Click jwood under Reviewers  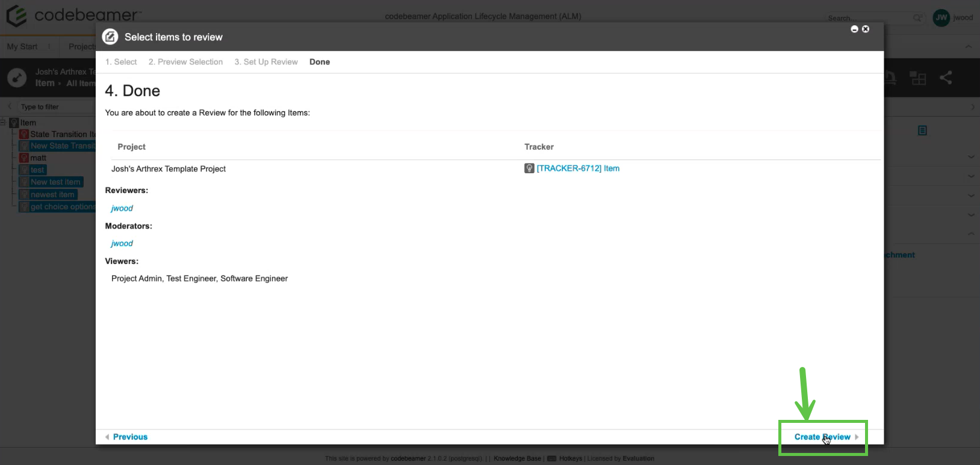(122, 208)
